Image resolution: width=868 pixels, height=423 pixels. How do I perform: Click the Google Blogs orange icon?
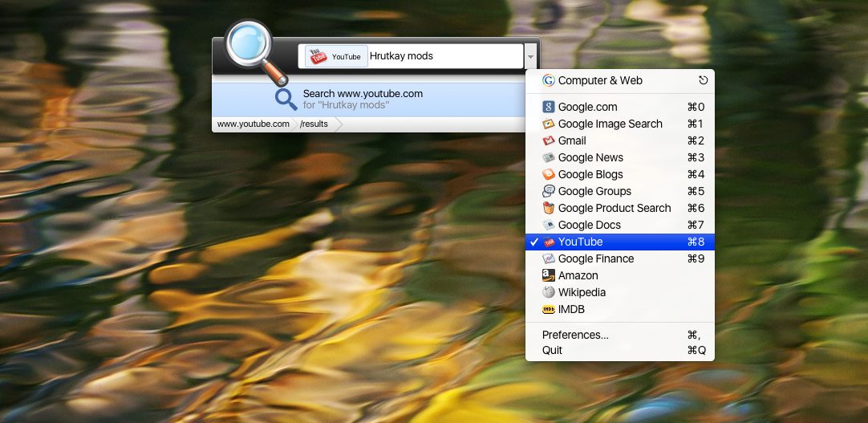(549, 174)
